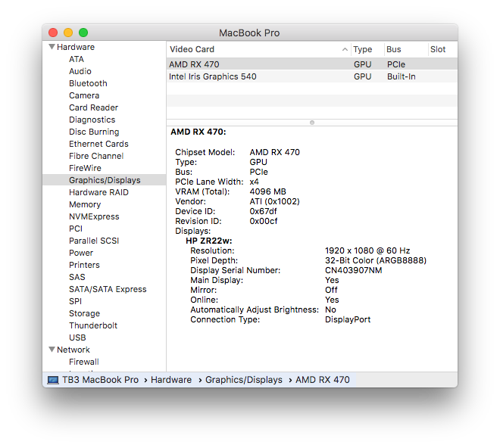Select Firewall under Network
This screenshot has width=500, height=448.
pos(84,362)
